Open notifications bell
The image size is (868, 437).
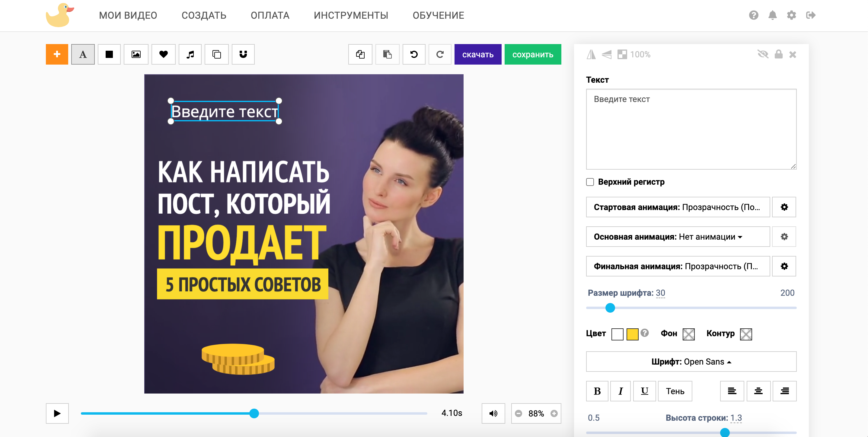pyautogui.click(x=773, y=15)
